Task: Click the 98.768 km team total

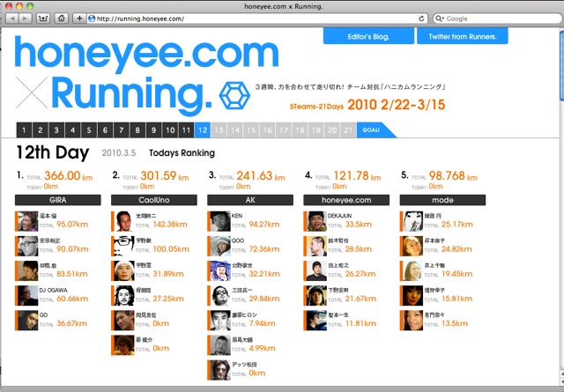Action: [453, 176]
